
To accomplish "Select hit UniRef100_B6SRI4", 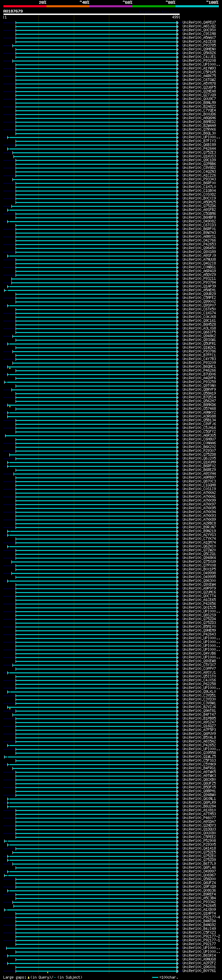I will click(199, 955).
